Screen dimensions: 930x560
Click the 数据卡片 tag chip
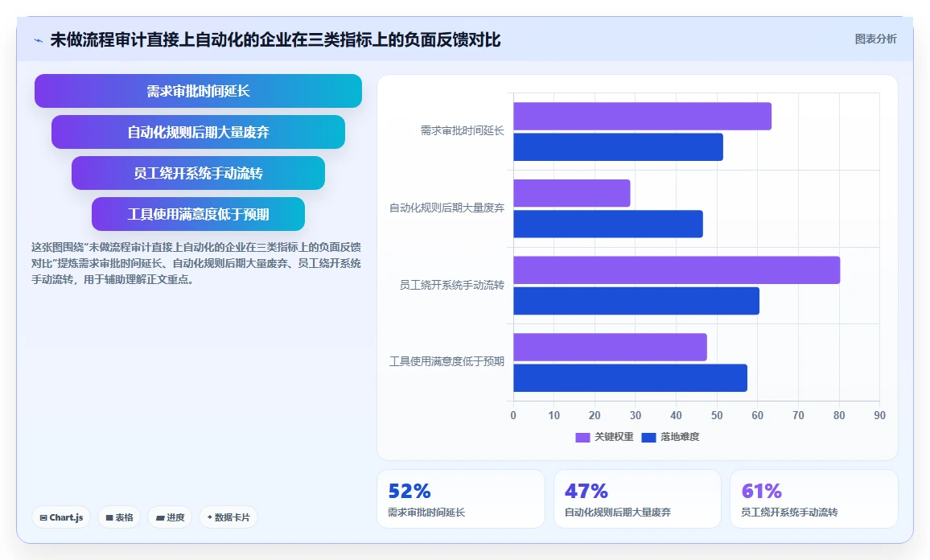[228, 517]
